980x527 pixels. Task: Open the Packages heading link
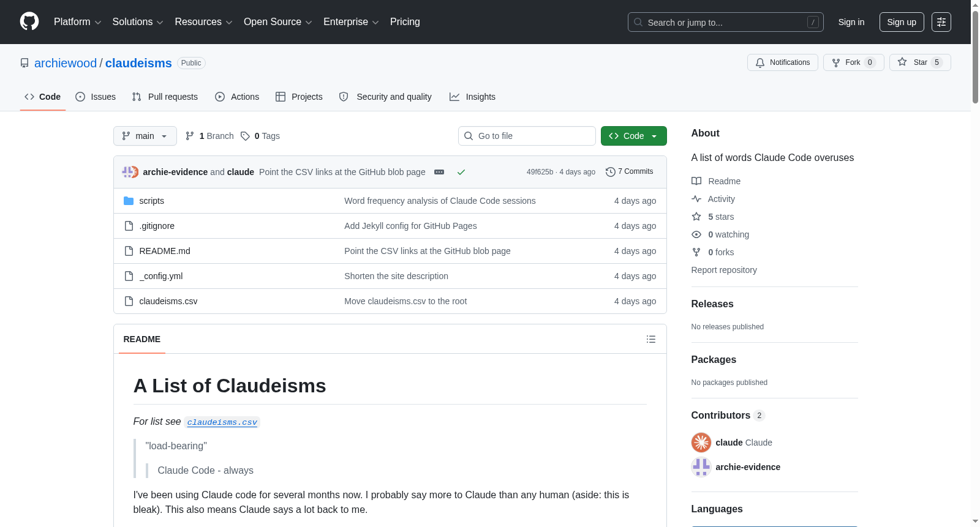714,360
